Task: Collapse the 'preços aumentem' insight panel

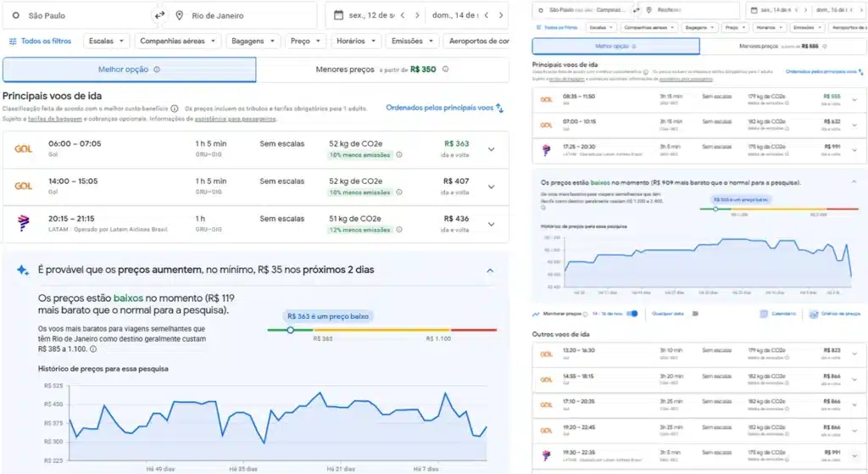Action: tap(489, 270)
